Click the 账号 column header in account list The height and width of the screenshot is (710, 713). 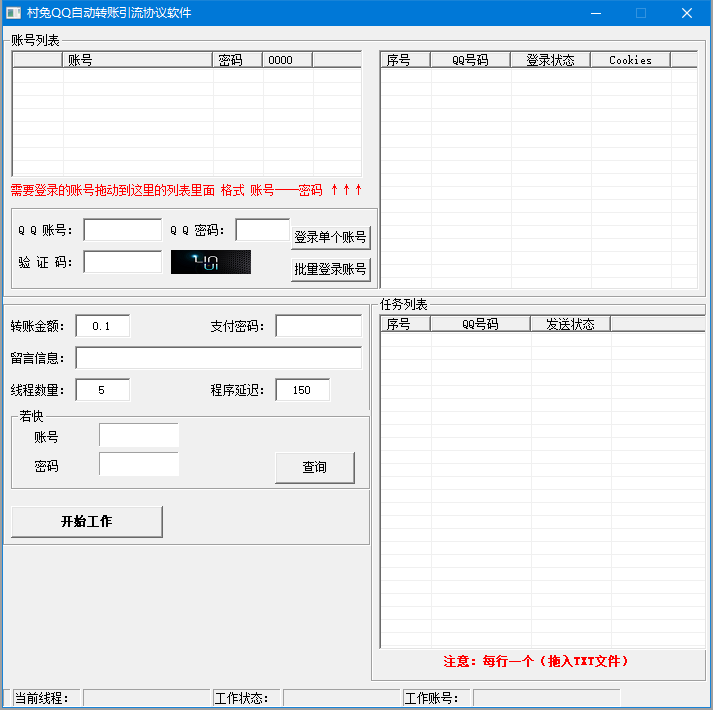[x=137, y=60]
